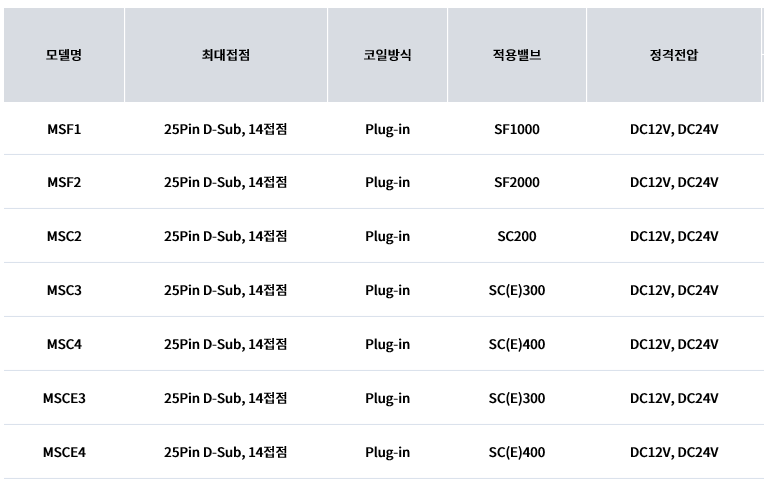Click the MSC4 row SC(E)400 valve cell
The width and height of the screenshot is (764, 491).
(x=516, y=344)
